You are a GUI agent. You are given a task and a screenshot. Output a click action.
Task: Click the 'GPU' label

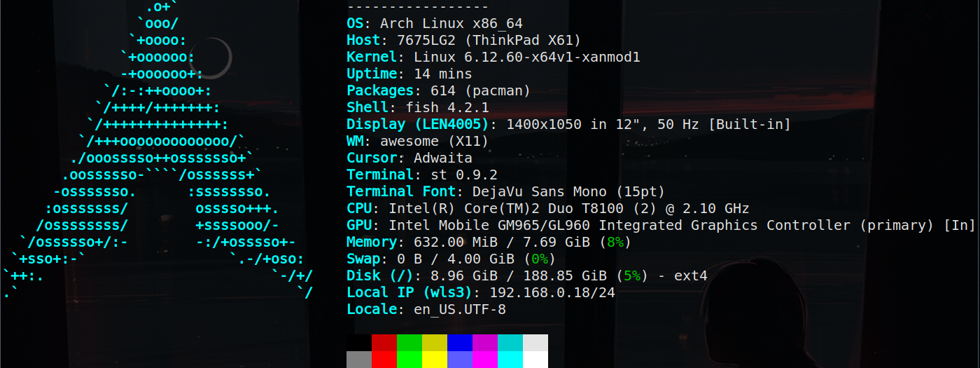[x=359, y=225]
